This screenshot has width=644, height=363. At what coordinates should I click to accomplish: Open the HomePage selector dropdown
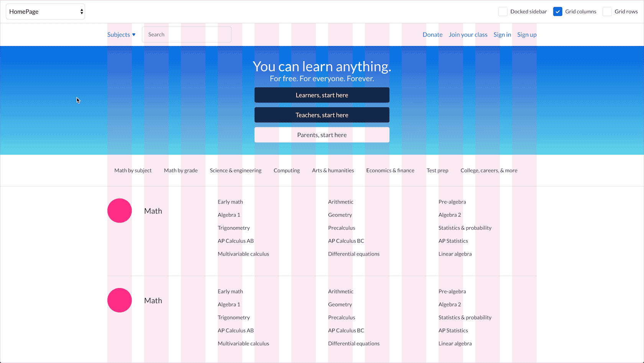point(45,11)
